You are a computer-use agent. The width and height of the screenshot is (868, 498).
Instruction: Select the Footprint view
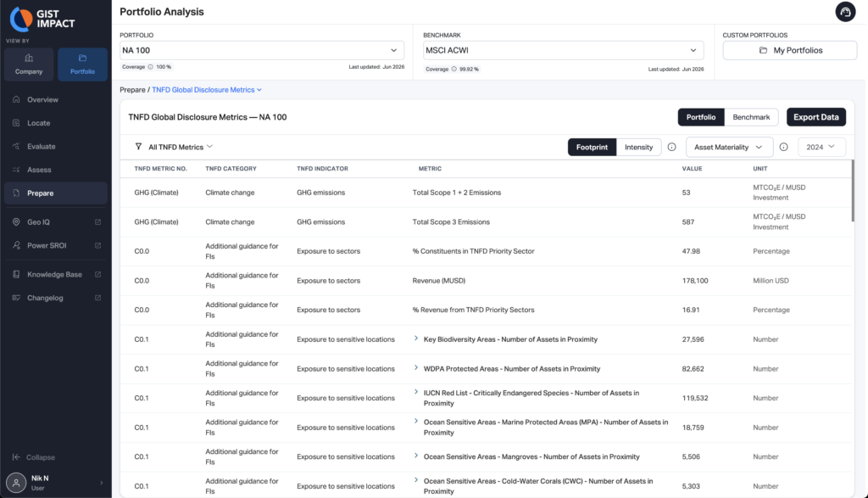tap(592, 147)
